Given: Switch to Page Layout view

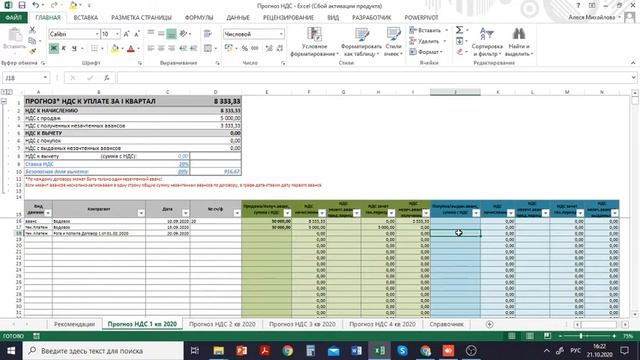Looking at the screenshot, I should click(x=530, y=336).
